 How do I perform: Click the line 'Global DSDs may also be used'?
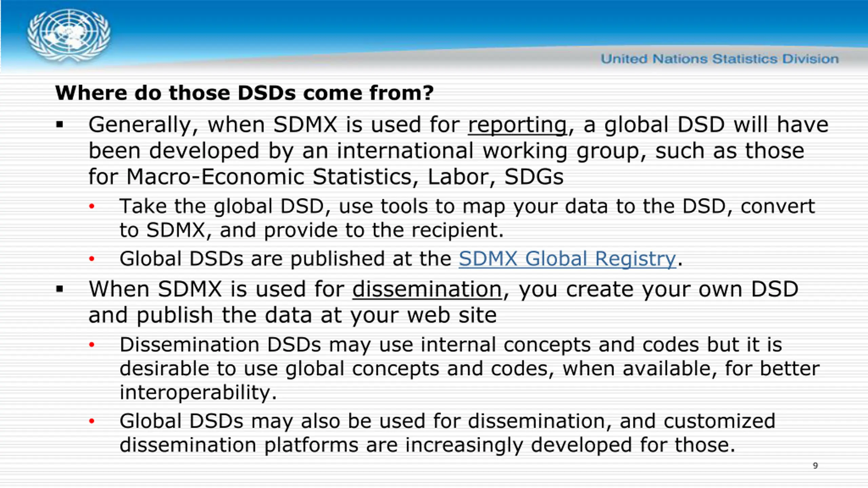[448, 421]
